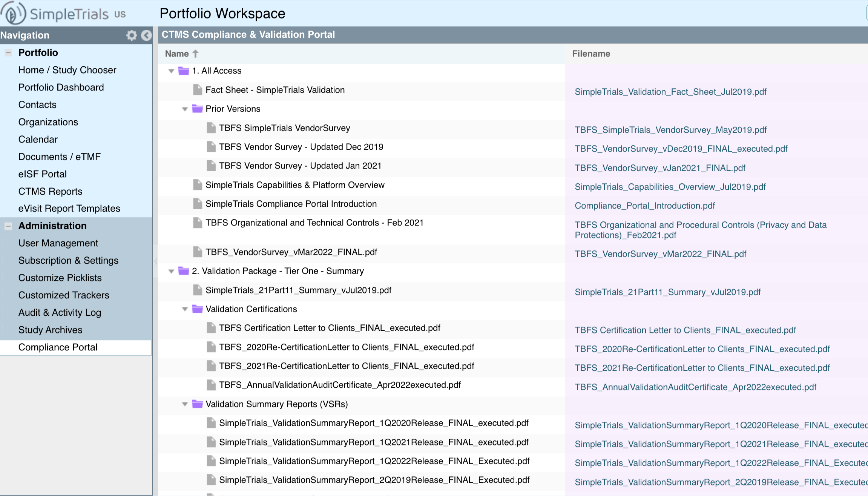Click the file icon for SimpleTrials Compliance Portal Introduction
Viewport: 868px width, 496px height.
pos(198,204)
